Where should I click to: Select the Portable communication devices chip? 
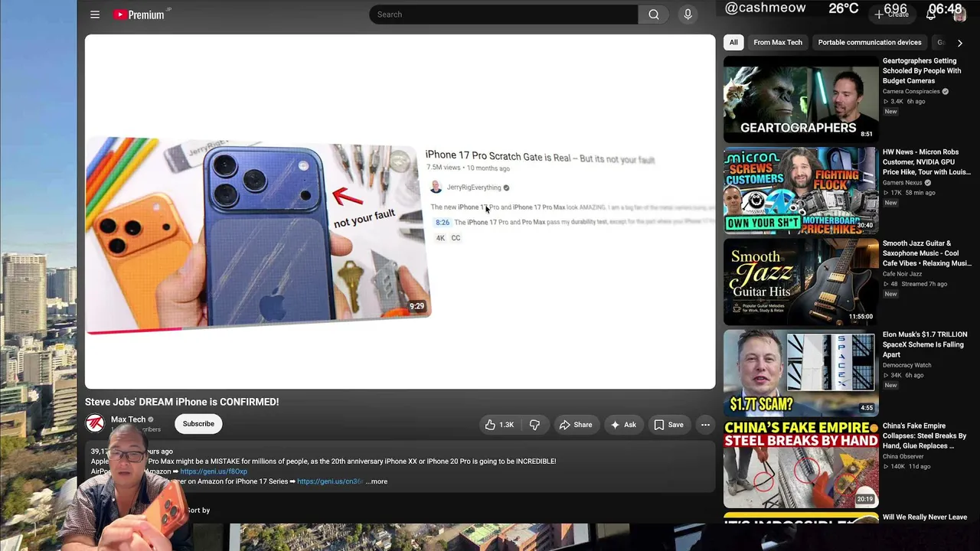[x=870, y=43]
